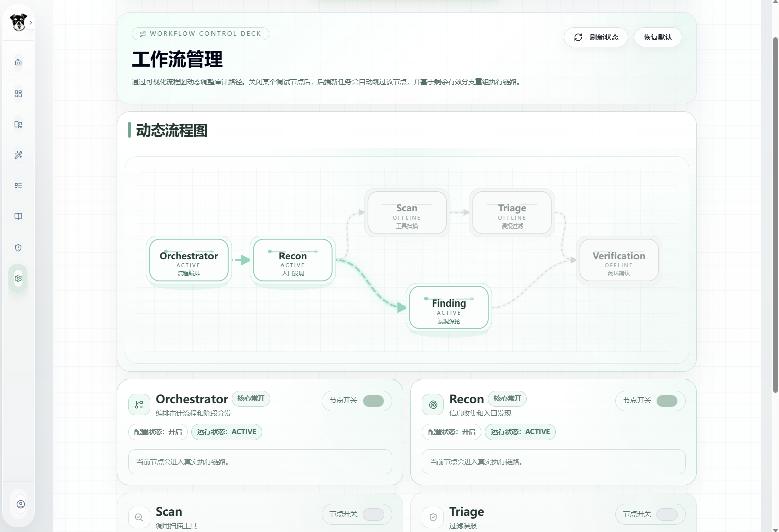Select the Orchestrator node in flowchart
779x532 pixels.
point(189,260)
